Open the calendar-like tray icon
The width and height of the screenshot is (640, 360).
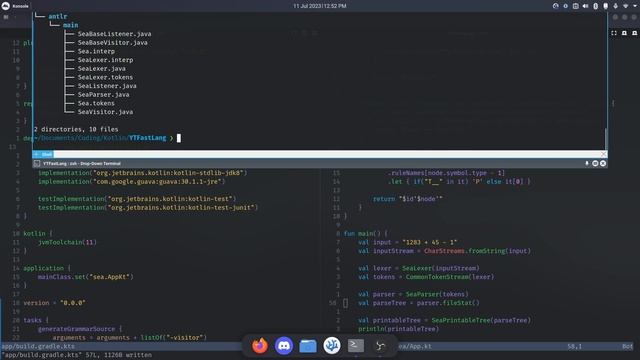coord(576,6)
